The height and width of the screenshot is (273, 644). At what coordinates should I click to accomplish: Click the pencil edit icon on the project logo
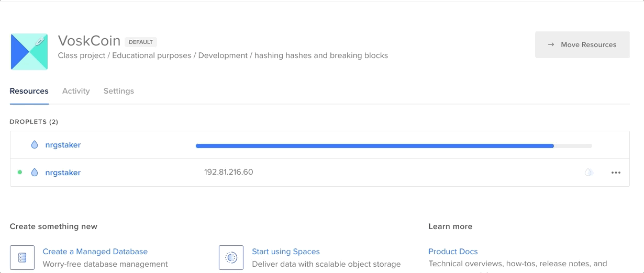coord(40,41)
